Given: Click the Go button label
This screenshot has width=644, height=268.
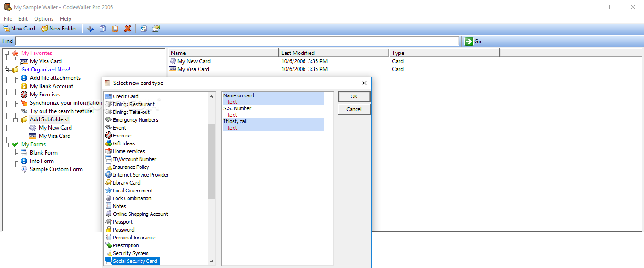Looking at the screenshot, I should [x=478, y=42].
